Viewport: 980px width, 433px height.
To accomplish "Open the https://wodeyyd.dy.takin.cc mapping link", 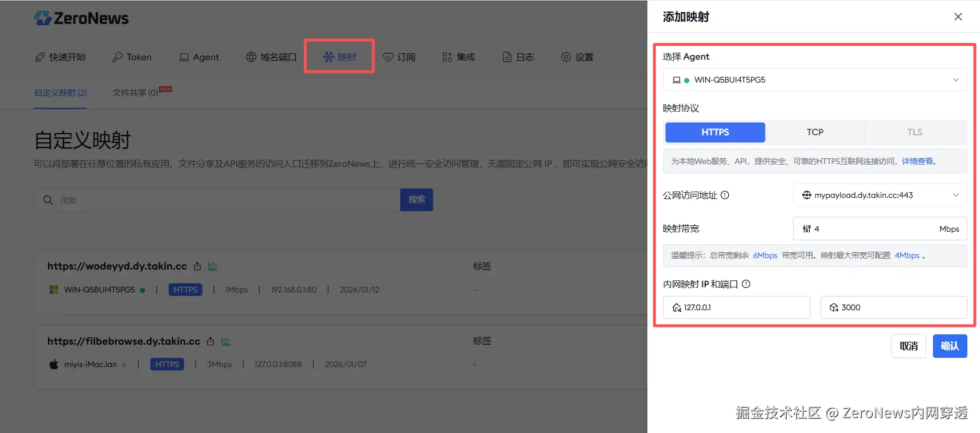I will click(117, 266).
